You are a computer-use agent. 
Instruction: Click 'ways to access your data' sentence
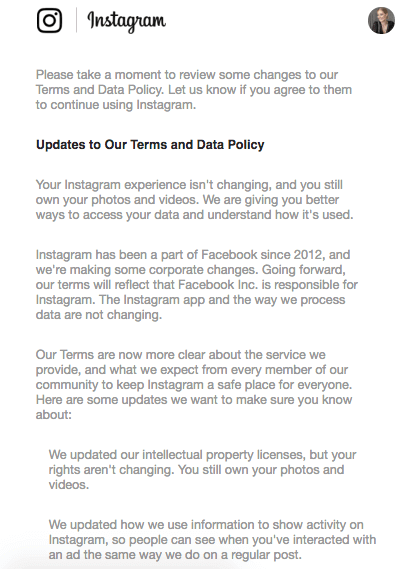(194, 215)
